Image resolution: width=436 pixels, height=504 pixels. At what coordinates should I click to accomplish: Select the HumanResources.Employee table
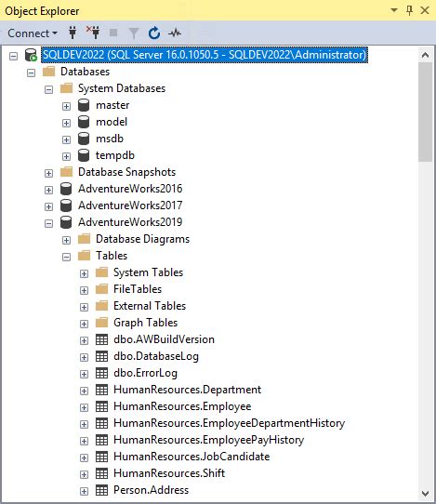pos(182,406)
